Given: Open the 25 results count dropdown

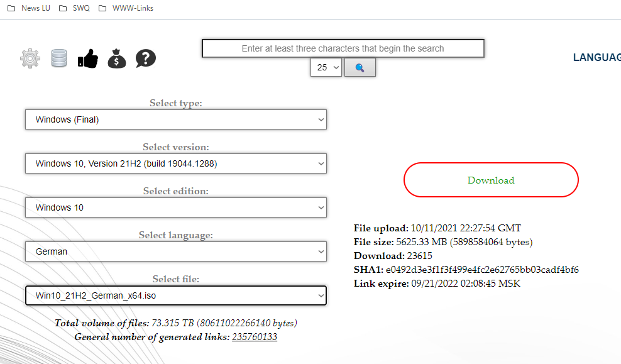Looking at the screenshot, I should tap(326, 68).
